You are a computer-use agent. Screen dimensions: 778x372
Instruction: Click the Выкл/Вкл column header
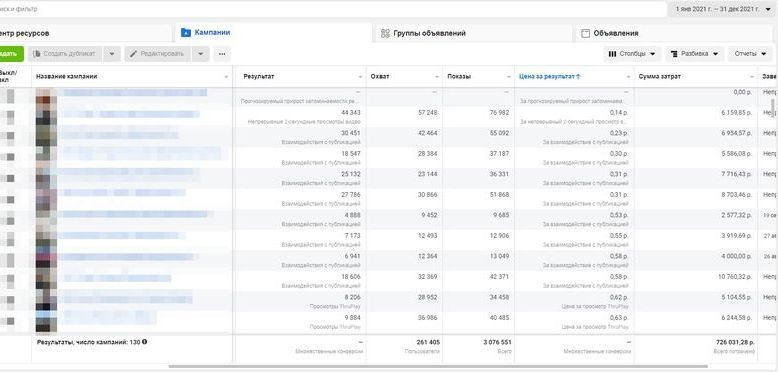click(x=9, y=76)
